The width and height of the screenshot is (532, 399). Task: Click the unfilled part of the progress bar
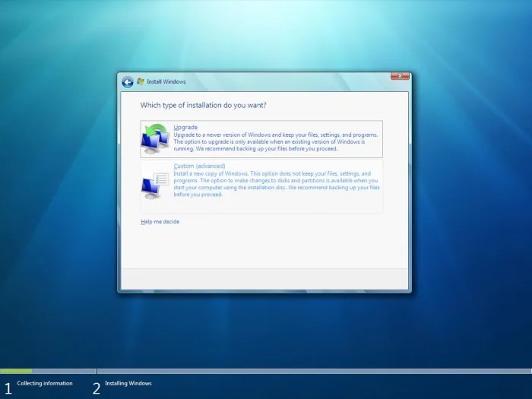304,371
